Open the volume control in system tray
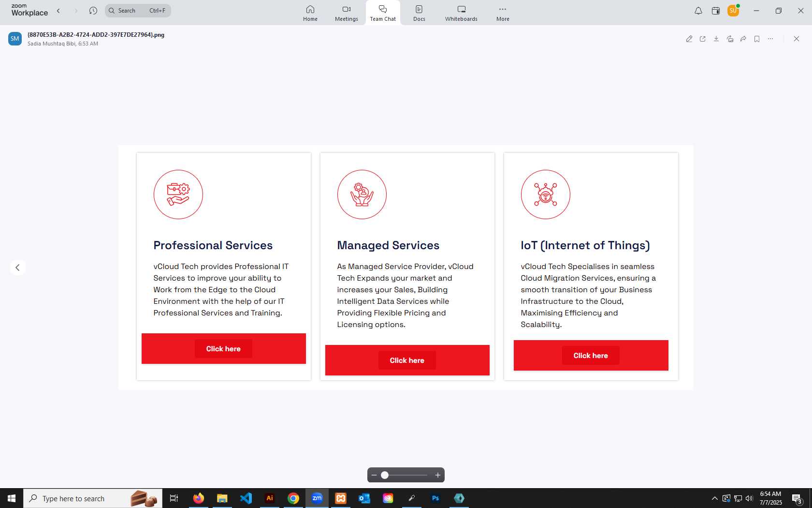The height and width of the screenshot is (508, 812). pos(749,498)
